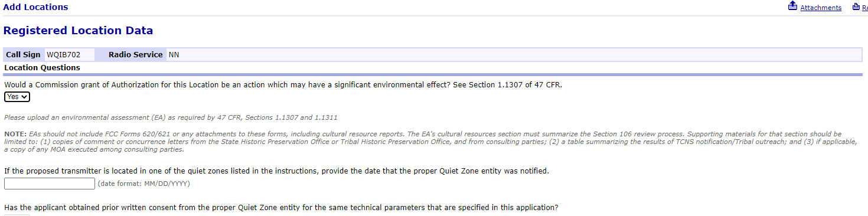Screen dimensions: 868x216
Task: Click the Location Questions section header
Action: point(43,68)
